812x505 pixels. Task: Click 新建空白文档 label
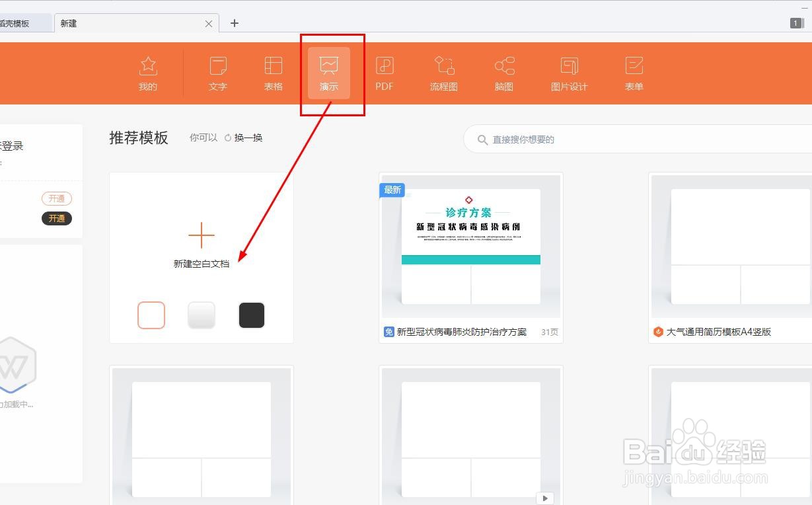tap(202, 264)
